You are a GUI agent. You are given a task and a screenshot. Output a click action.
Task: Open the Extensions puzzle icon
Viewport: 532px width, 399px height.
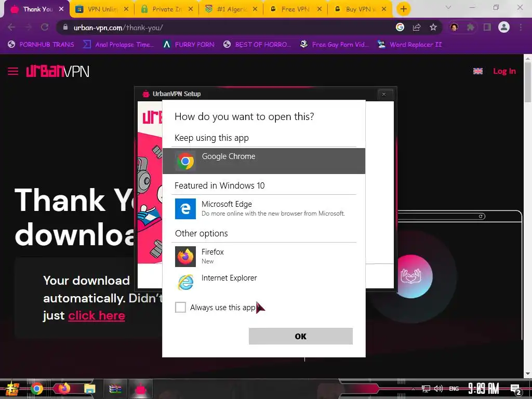tap(471, 28)
